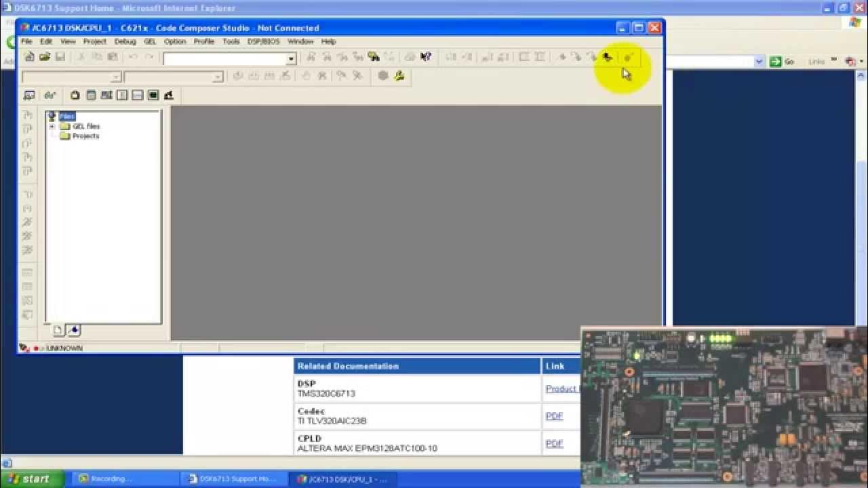Viewport: 868px width, 488px height.
Task: Click the Save (floppy disk) toolbar icon
Action: tap(60, 57)
